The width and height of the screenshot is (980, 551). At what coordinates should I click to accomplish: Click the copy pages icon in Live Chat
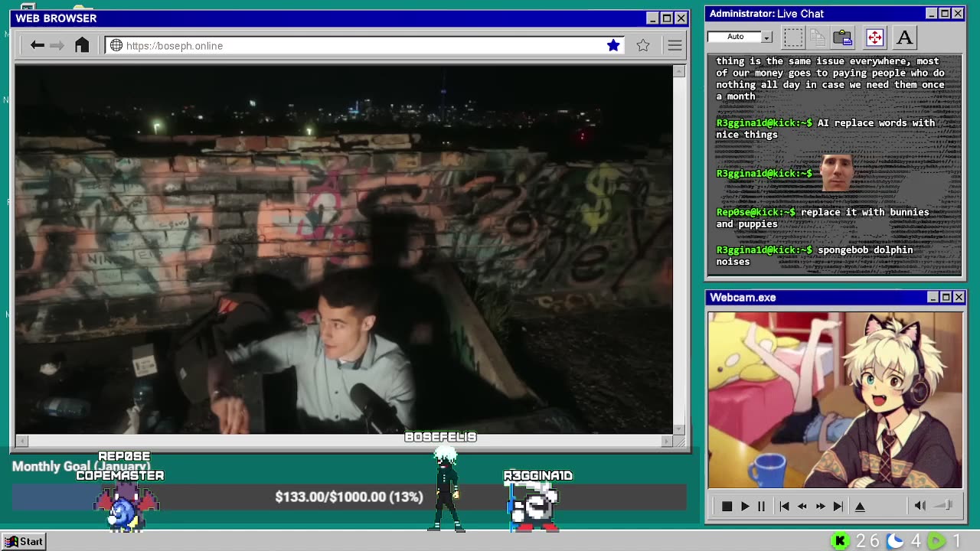pyautogui.click(x=818, y=37)
